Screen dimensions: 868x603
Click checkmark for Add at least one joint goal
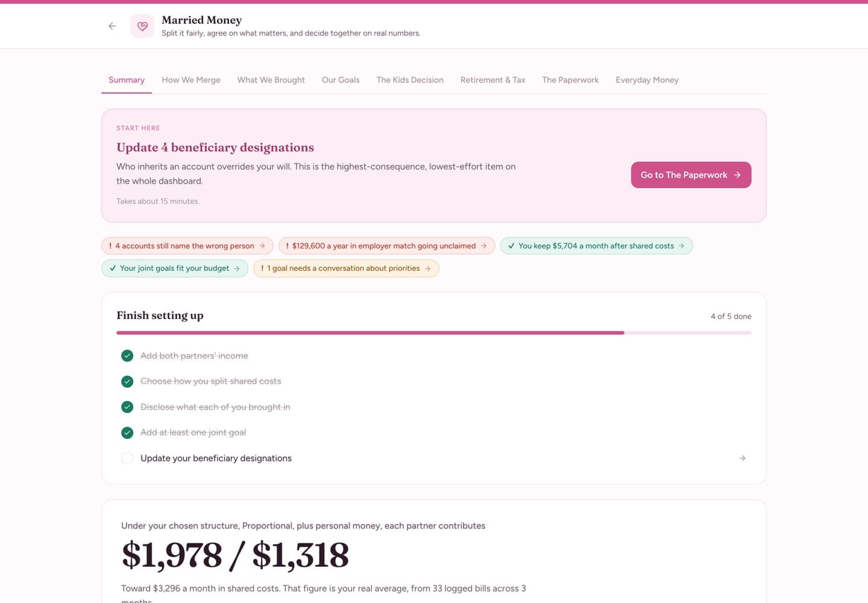pyautogui.click(x=127, y=433)
